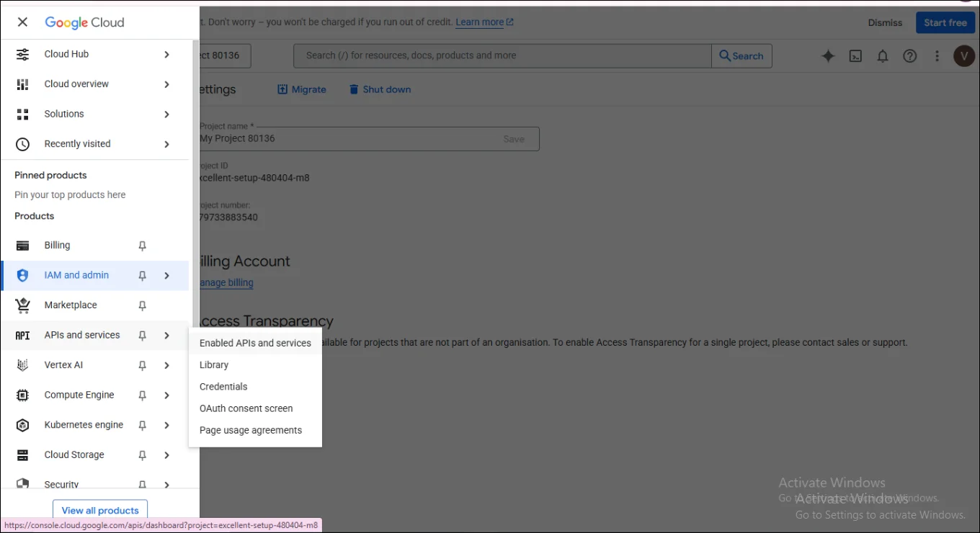Expand Cloud overview submenu arrow

coord(166,84)
